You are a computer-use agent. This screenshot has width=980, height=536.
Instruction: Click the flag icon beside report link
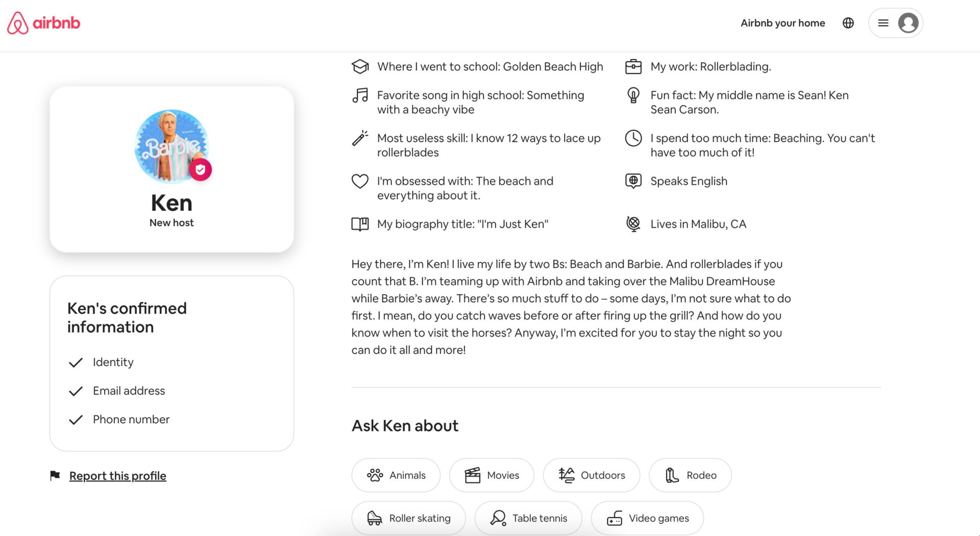click(x=55, y=476)
